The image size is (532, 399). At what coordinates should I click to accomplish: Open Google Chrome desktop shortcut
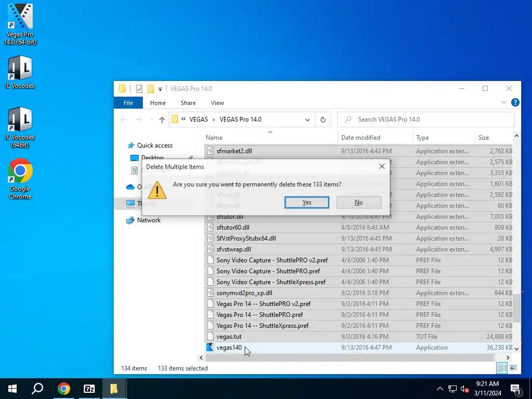click(x=20, y=179)
